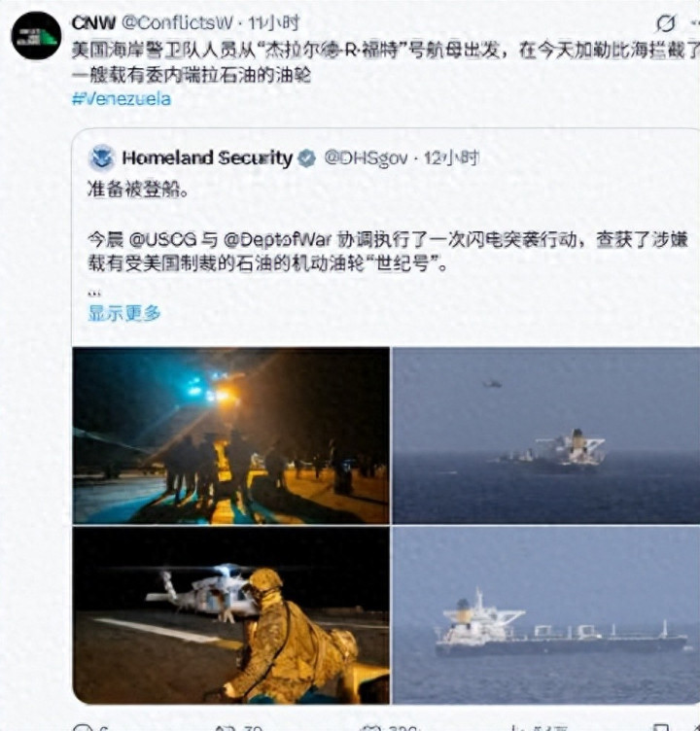Click the repost icon showing 70
The height and width of the screenshot is (731, 700).
pos(223,728)
